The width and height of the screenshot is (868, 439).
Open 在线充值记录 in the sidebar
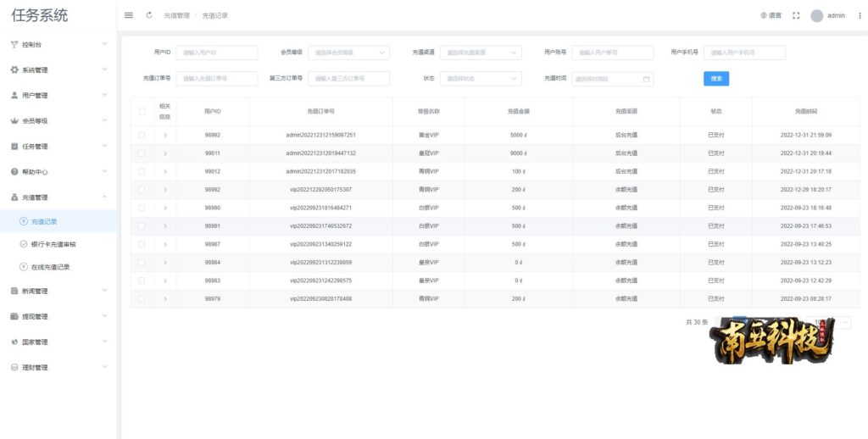click(58, 267)
